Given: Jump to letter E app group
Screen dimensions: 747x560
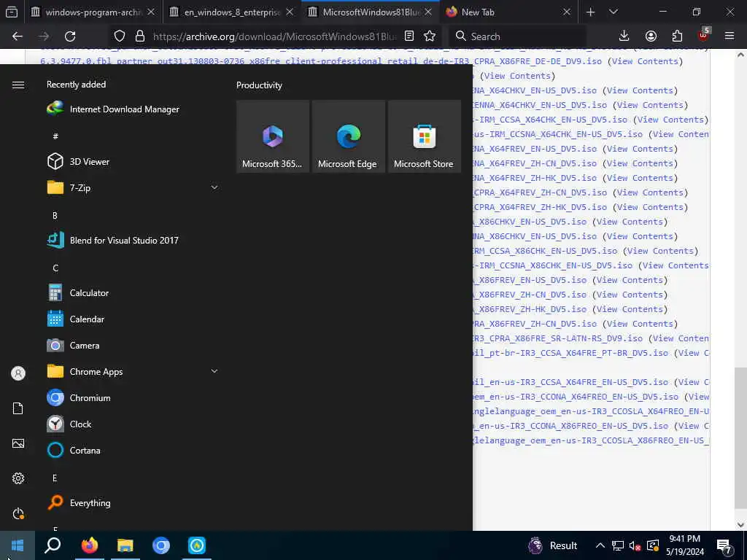Looking at the screenshot, I should tap(55, 478).
